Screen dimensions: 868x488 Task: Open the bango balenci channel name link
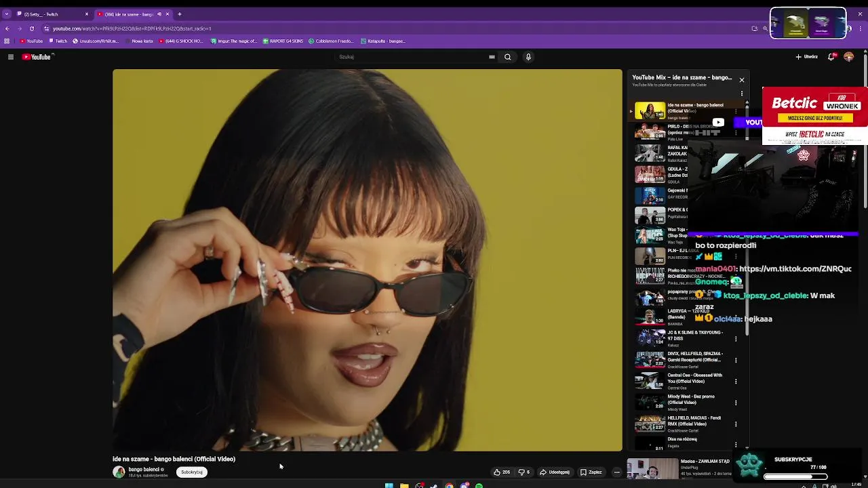click(144, 469)
